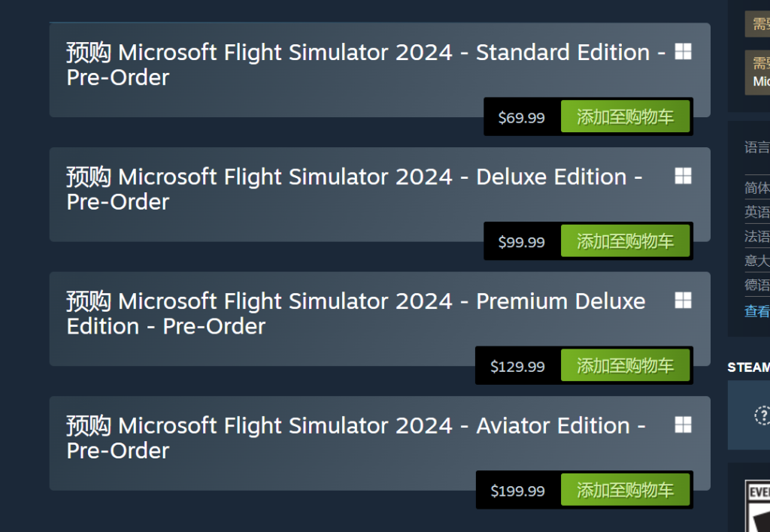Click the top tan notice box in sidebar

(x=758, y=23)
